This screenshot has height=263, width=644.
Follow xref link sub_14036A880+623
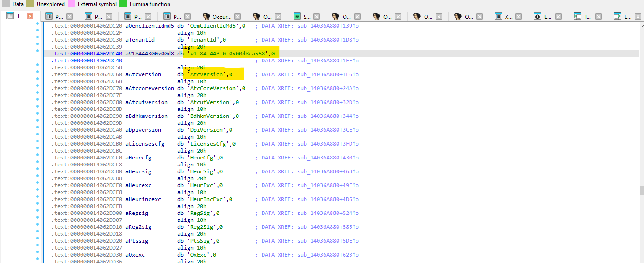tap(328, 255)
